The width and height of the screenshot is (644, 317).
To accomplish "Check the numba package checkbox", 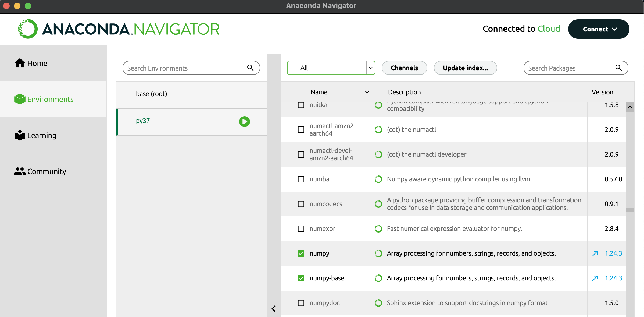I will tap(301, 179).
